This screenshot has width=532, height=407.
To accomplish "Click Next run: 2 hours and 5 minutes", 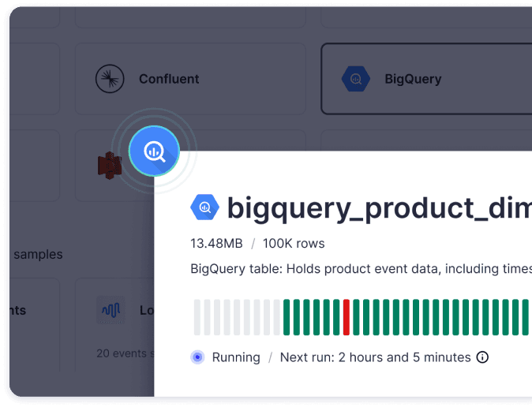I will tap(375, 357).
